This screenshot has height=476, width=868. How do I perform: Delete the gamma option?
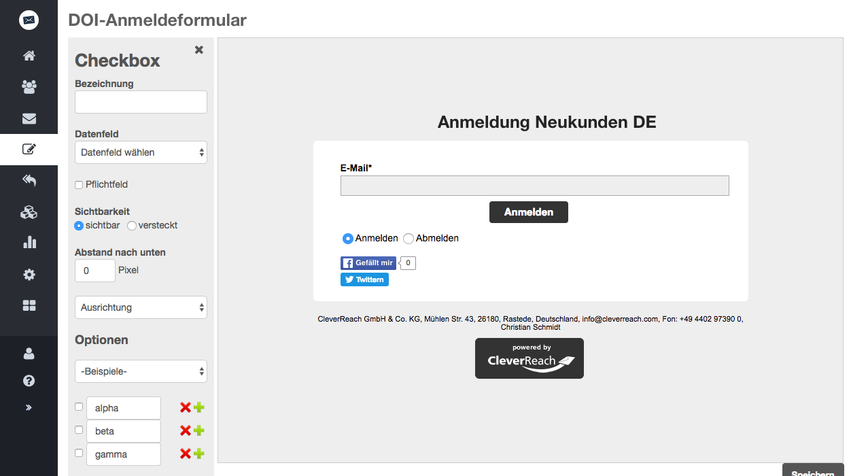click(x=185, y=454)
